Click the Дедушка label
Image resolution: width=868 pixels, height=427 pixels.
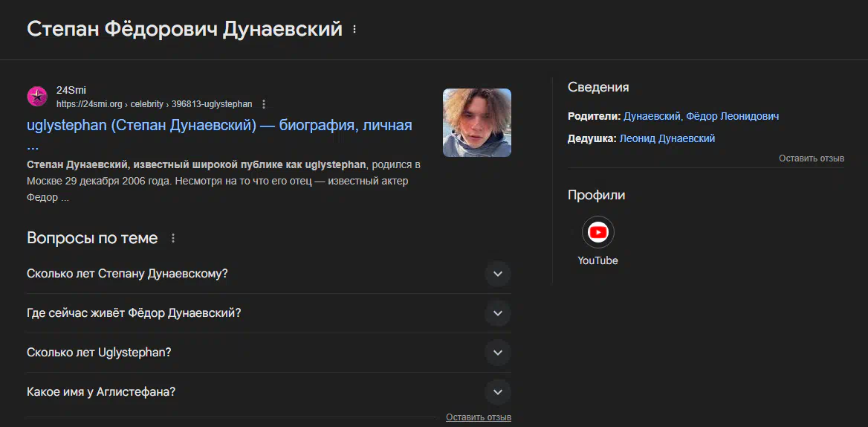592,138
